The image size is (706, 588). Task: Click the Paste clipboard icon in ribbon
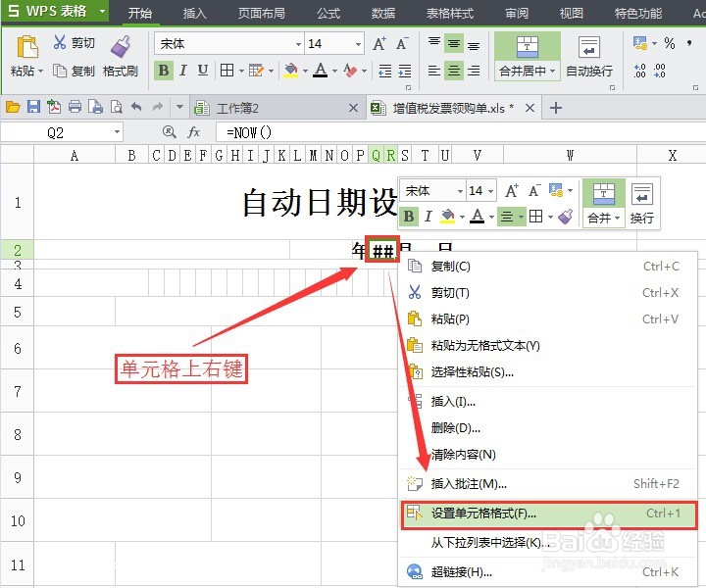click(27, 47)
